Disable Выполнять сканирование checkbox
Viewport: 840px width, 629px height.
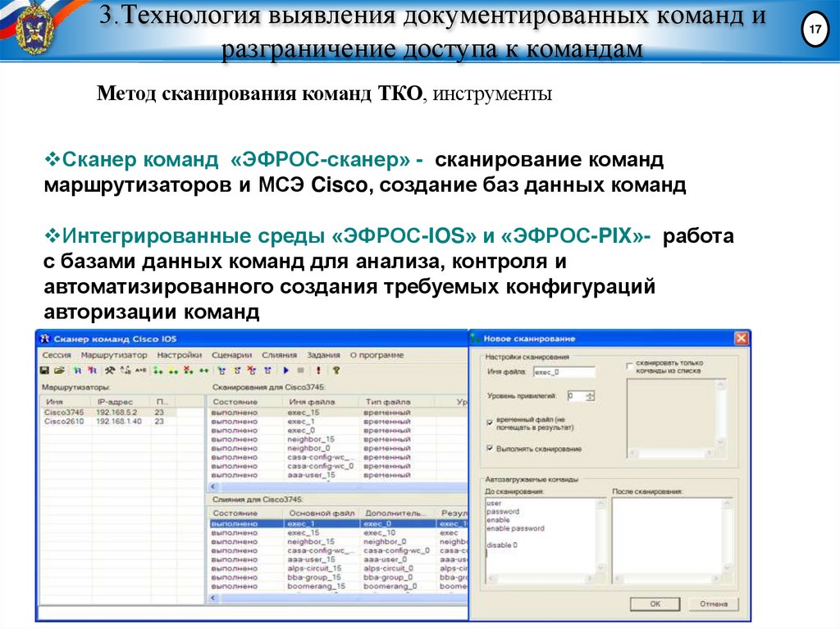tap(489, 447)
